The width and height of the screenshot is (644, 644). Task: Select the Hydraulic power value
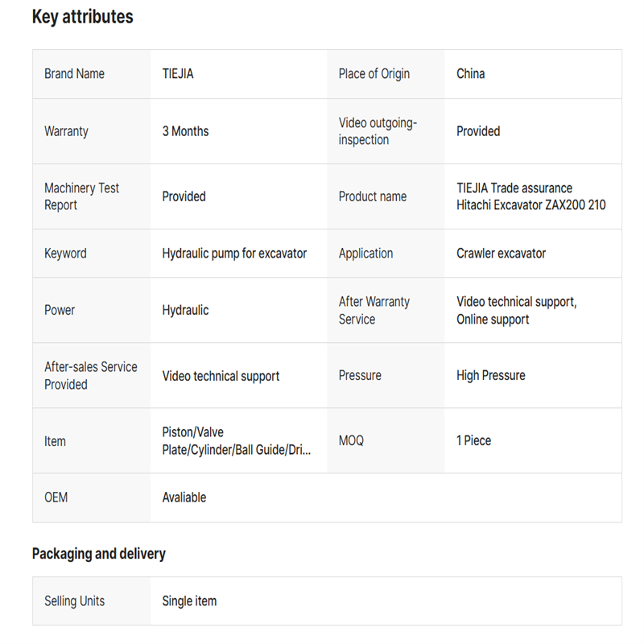click(x=185, y=311)
